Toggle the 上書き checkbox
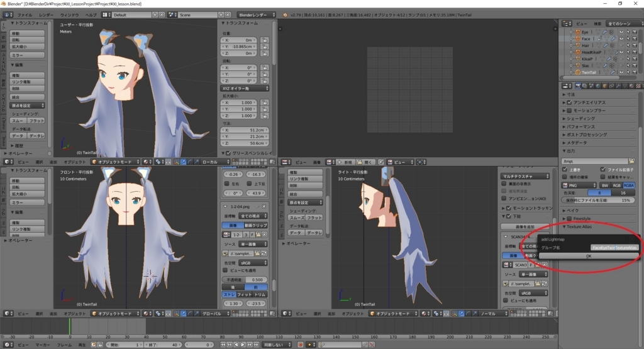Viewport: 644px width, 349px height. pyautogui.click(x=565, y=169)
